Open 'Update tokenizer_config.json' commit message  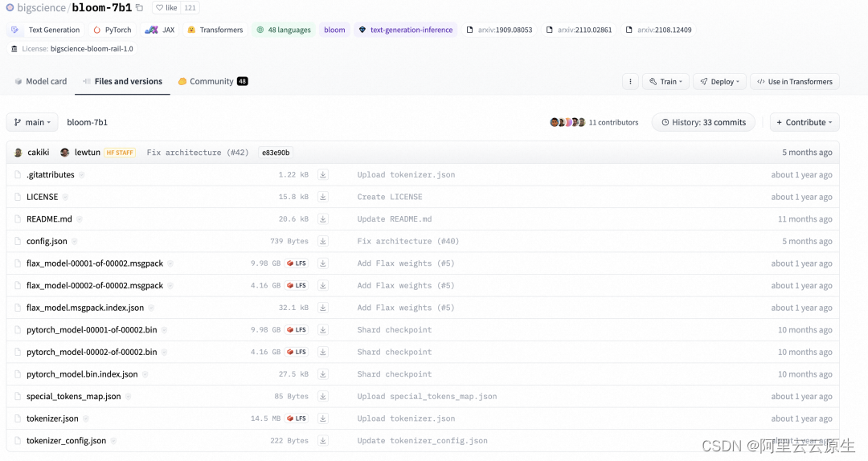click(423, 441)
